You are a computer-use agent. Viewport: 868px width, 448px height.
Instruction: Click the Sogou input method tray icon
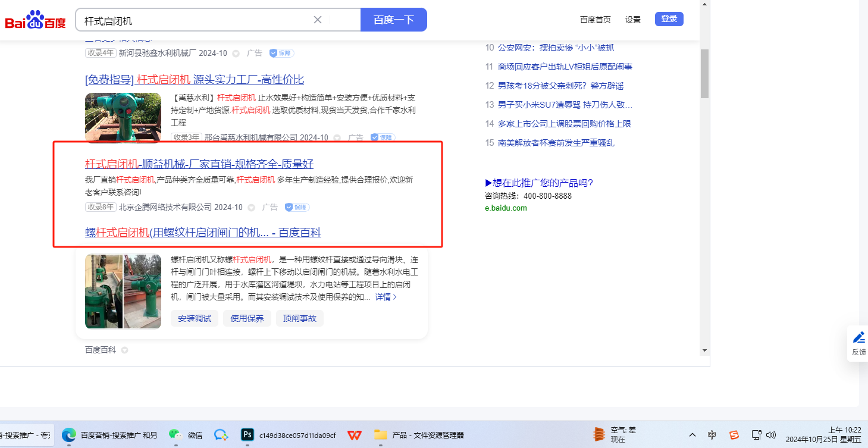click(734, 435)
